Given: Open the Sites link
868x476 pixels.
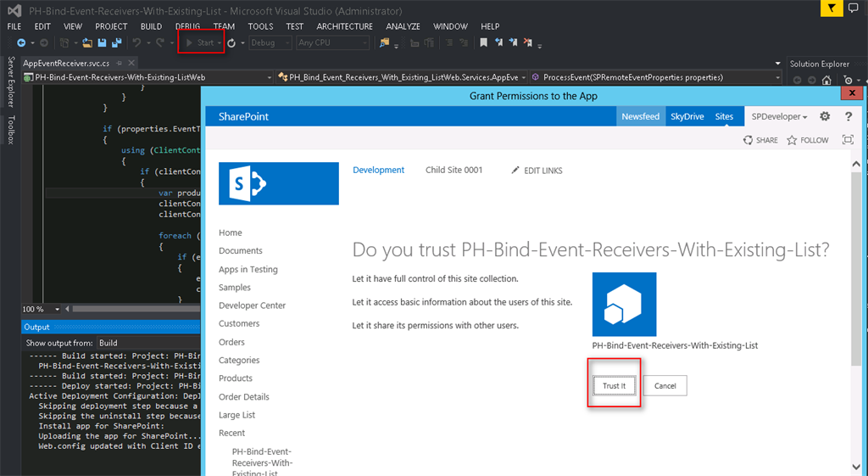Looking at the screenshot, I should click(x=724, y=116).
